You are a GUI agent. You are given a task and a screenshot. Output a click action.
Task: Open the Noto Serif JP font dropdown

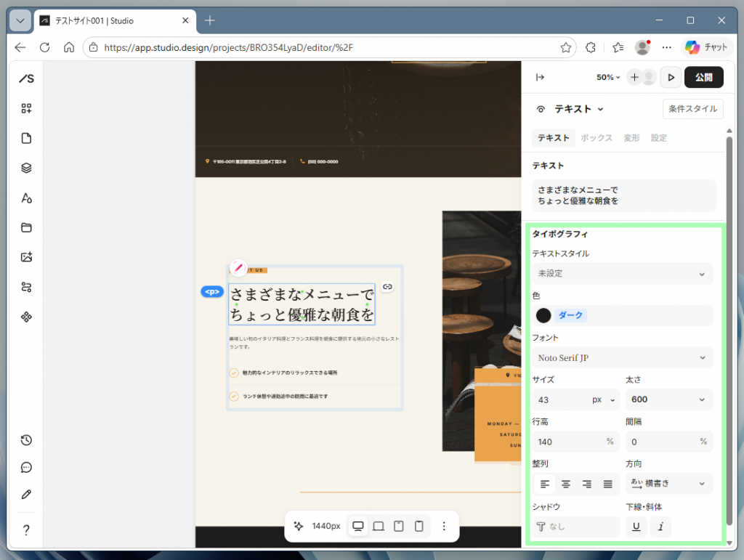[x=622, y=357]
